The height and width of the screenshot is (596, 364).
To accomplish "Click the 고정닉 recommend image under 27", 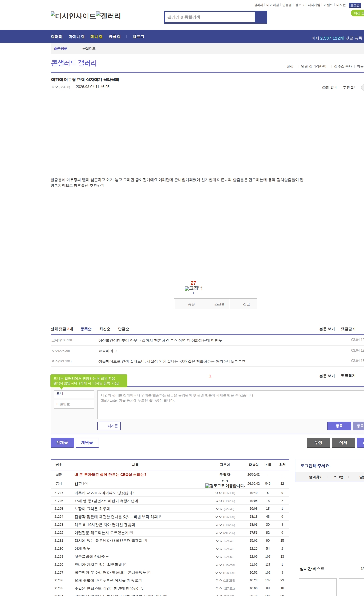I will click(x=193, y=288).
